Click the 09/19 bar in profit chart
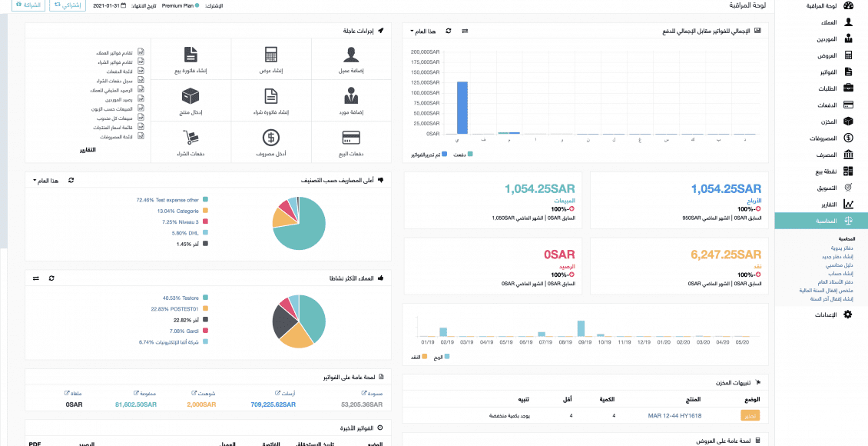Image resolution: width=868 pixels, height=446 pixels. [581, 328]
